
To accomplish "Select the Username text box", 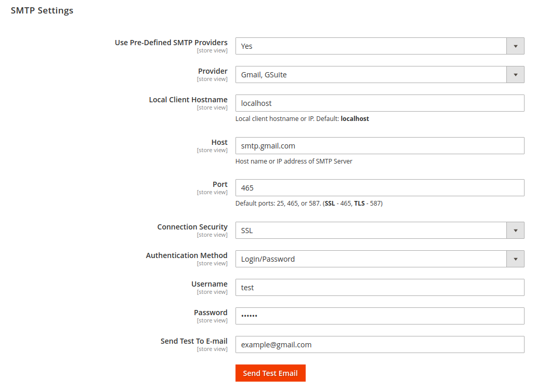I will click(379, 288).
